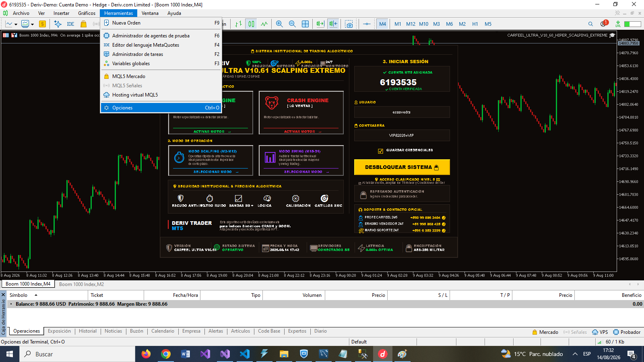This screenshot has width=644, height=362.
Task: Select the H1 timeframe
Action: pyautogui.click(x=475, y=24)
